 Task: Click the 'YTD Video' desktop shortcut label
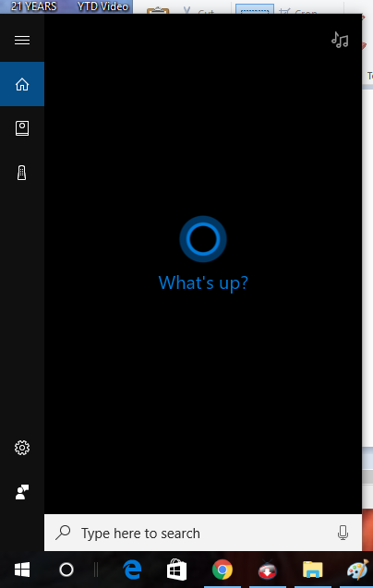(102, 6)
